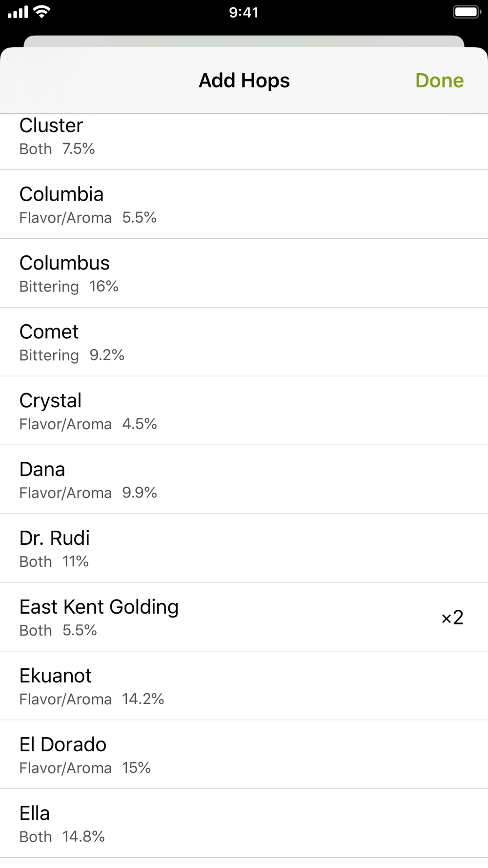
Task: Tap the dimmed sheet behind Add Hops
Action: click(244, 41)
